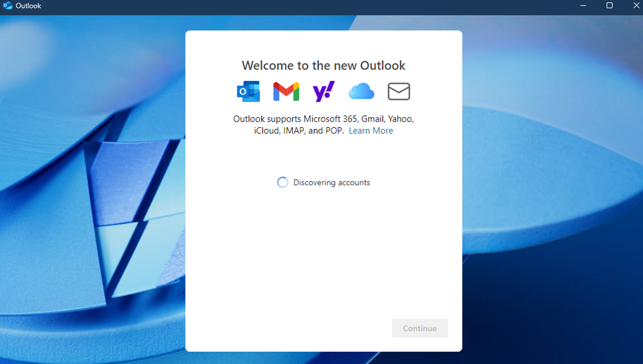The image size is (643, 364).
Task: Click the "Outlook" title text in title bar
Action: pyautogui.click(x=28, y=6)
